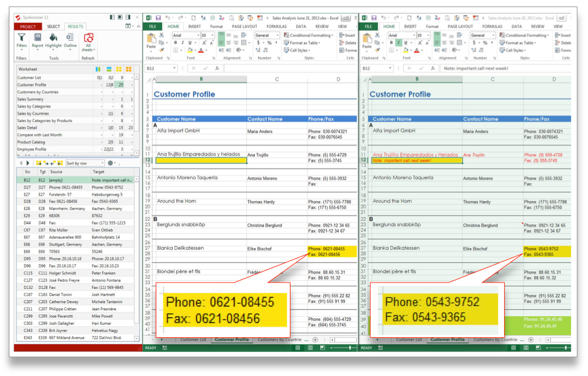This screenshot has width=588, height=376.
Task: Open the Outline tool in Synkronizer
Action: (70, 41)
